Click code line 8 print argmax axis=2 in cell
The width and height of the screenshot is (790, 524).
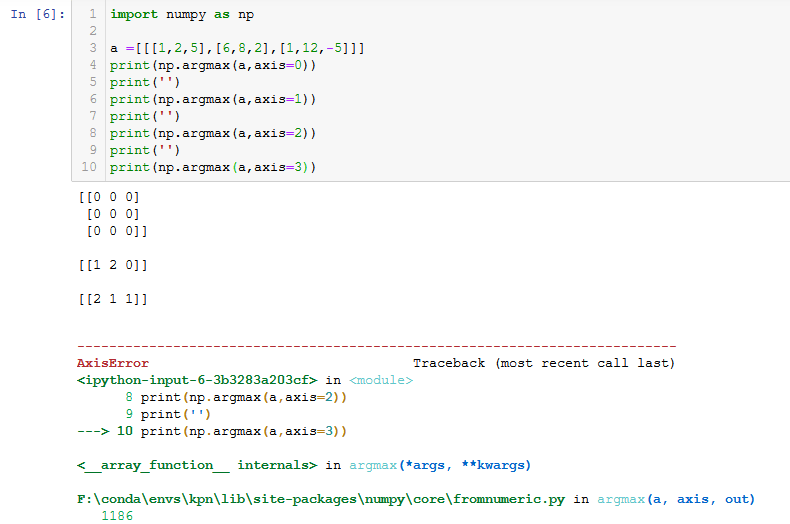coord(213,134)
